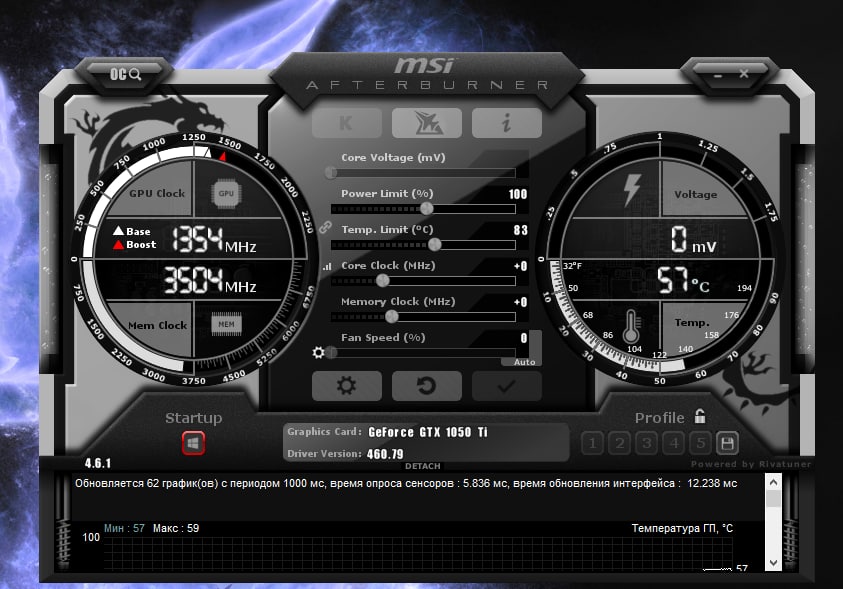Click the Memory Clock slider handle
Screen dimensions: 843x589
point(392,317)
